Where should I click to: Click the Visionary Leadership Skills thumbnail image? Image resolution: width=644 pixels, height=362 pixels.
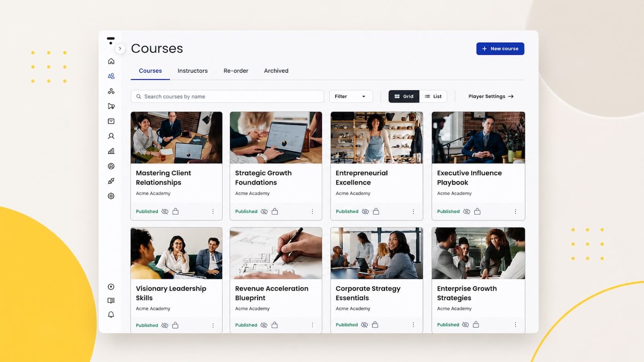point(177,253)
